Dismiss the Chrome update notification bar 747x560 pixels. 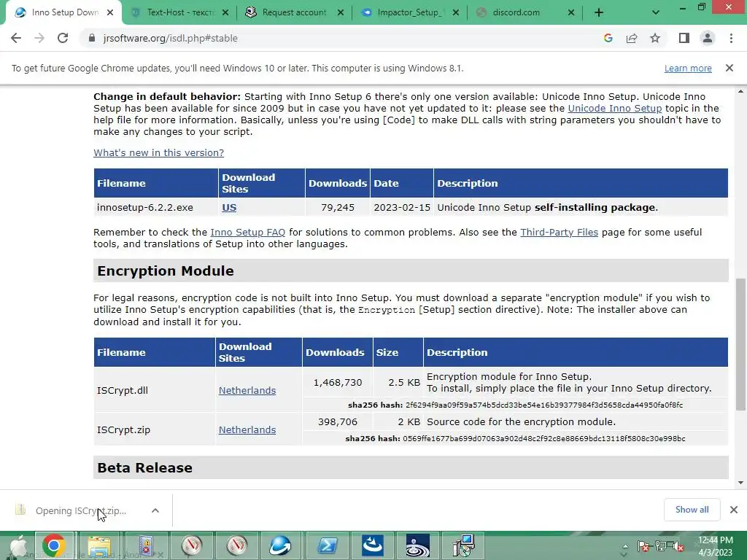tap(729, 68)
